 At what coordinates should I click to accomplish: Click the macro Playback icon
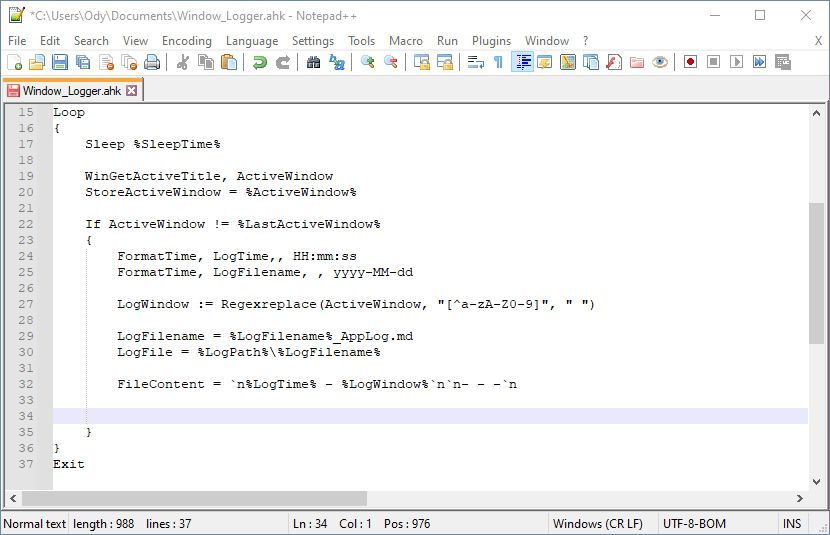click(x=736, y=62)
